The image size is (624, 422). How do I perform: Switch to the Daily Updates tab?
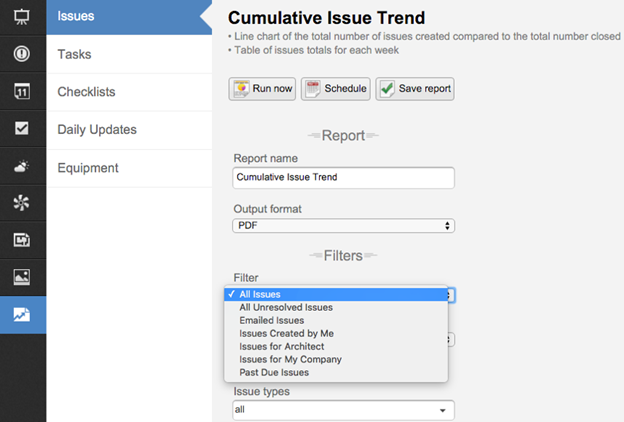(x=97, y=130)
